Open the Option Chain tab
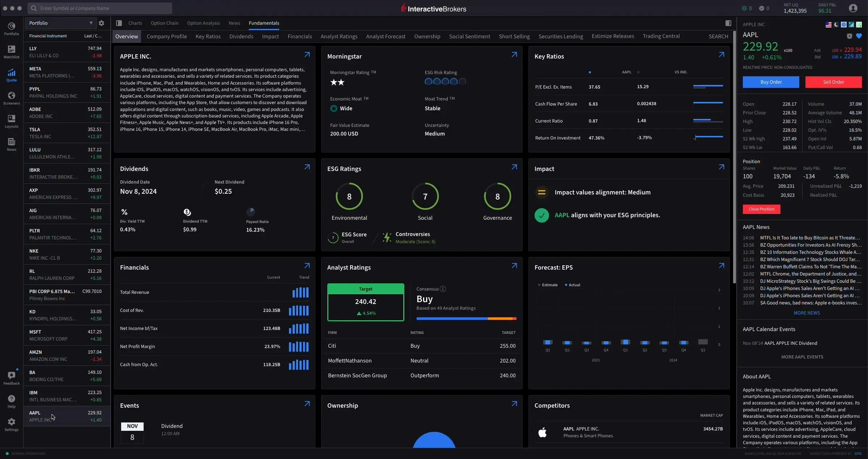This screenshot has width=868, height=459. click(x=165, y=23)
